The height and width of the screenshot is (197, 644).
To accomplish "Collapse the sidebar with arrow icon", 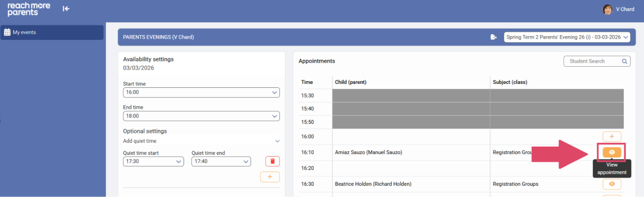I will (x=66, y=9).
